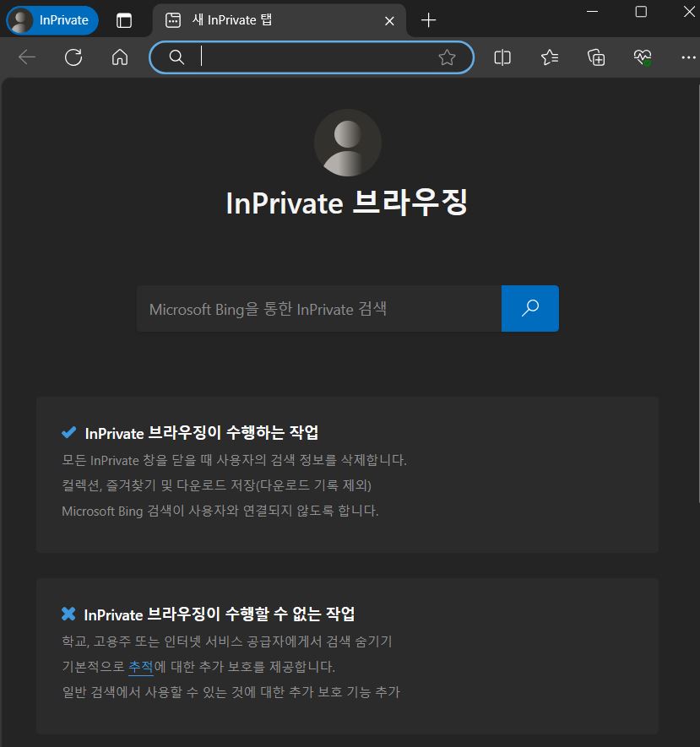Click line 모든 InPrivate 창을 닫을 때 사용자의 검색 정보를 삭제합니다.

pos(234,460)
